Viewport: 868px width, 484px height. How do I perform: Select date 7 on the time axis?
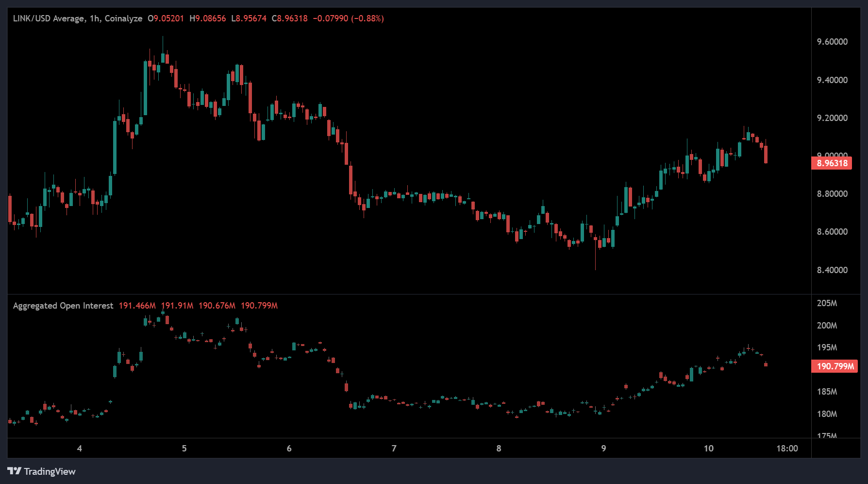click(x=394, y=448)
